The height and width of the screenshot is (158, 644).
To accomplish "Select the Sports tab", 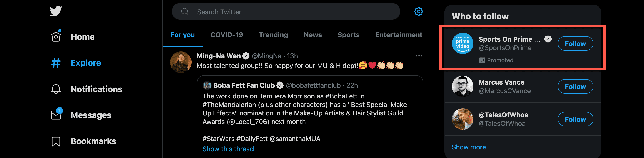I will click(x=348, y=35).
